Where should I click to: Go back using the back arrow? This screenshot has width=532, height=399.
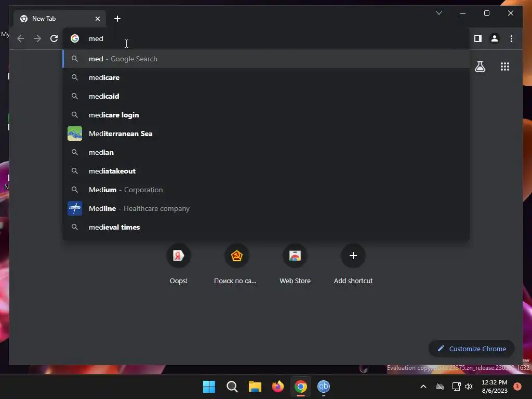(x=21, y=38)
